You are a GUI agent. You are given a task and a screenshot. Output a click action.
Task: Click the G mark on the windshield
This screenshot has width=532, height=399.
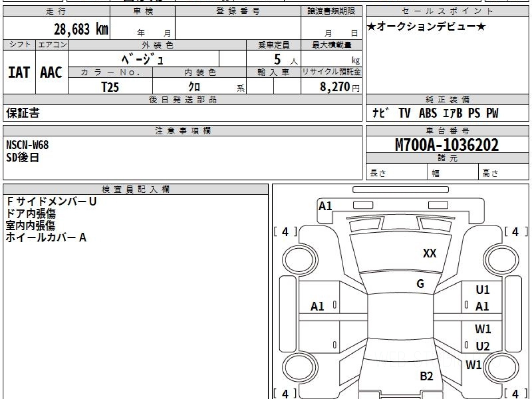[x=420, y=284]
